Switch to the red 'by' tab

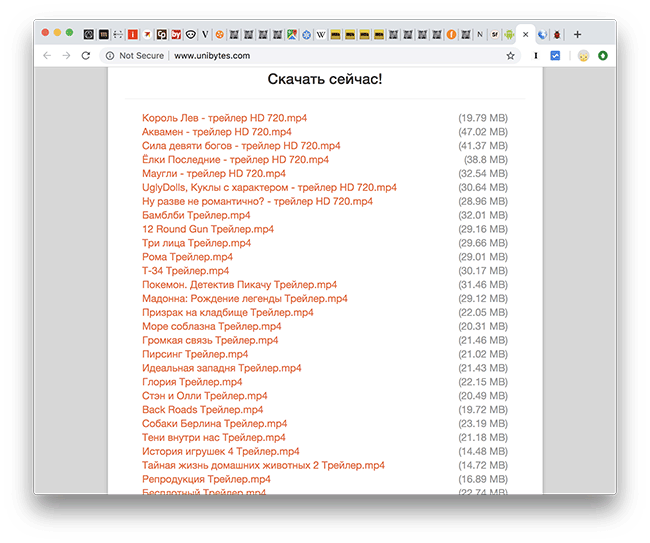point(176,34)
